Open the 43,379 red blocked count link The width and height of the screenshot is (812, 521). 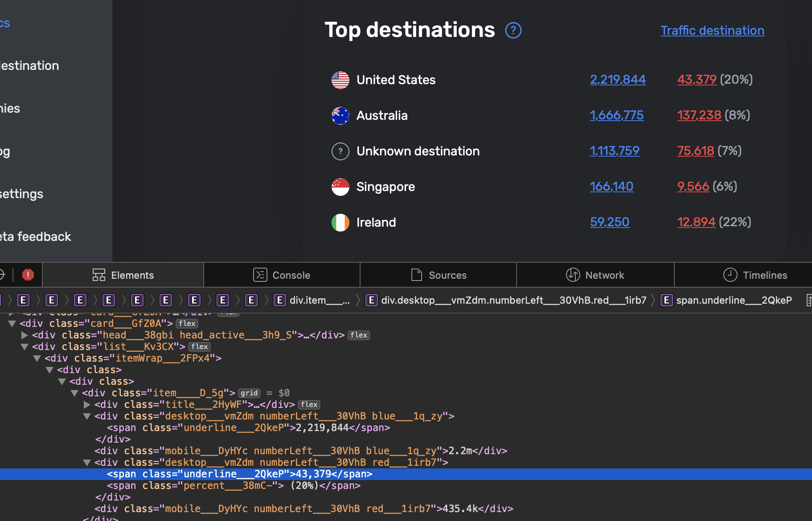[697, 80]
